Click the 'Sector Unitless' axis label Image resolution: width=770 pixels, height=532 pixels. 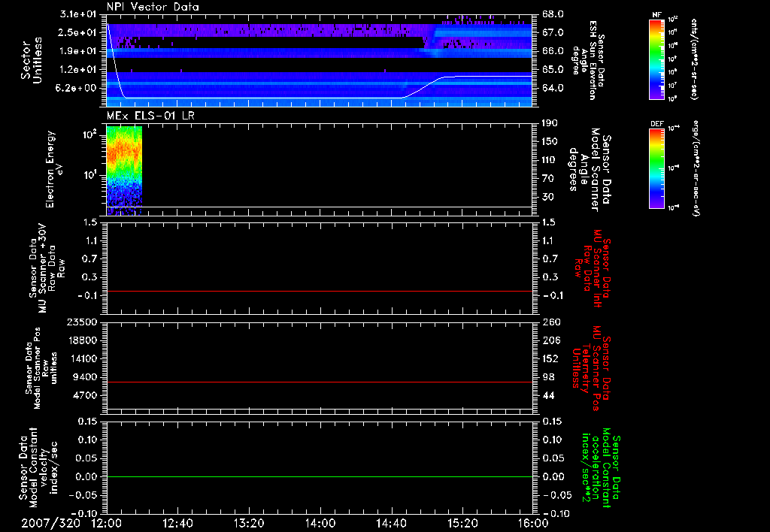(32, 60)
